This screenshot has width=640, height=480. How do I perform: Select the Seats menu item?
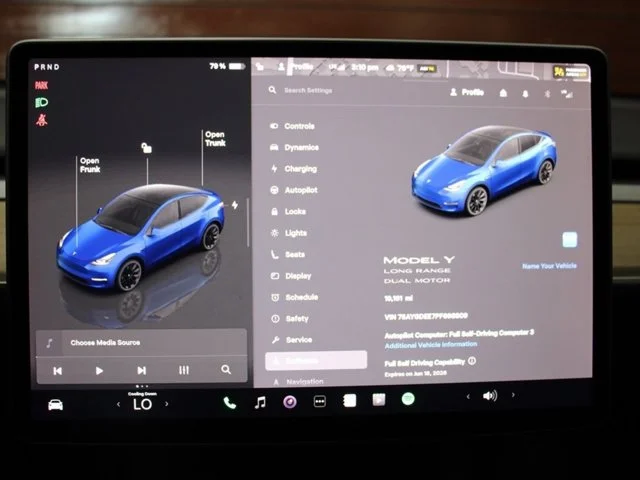point(288,254)
